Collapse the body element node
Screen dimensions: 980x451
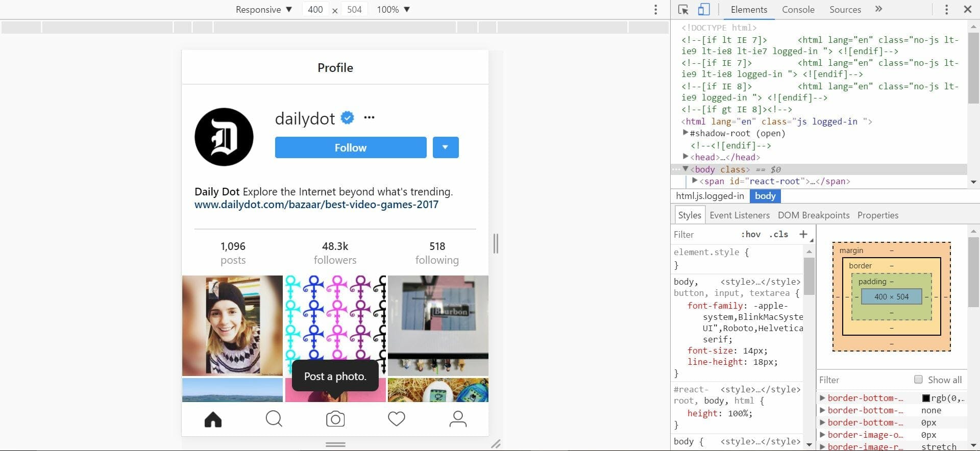coord(685,169)
